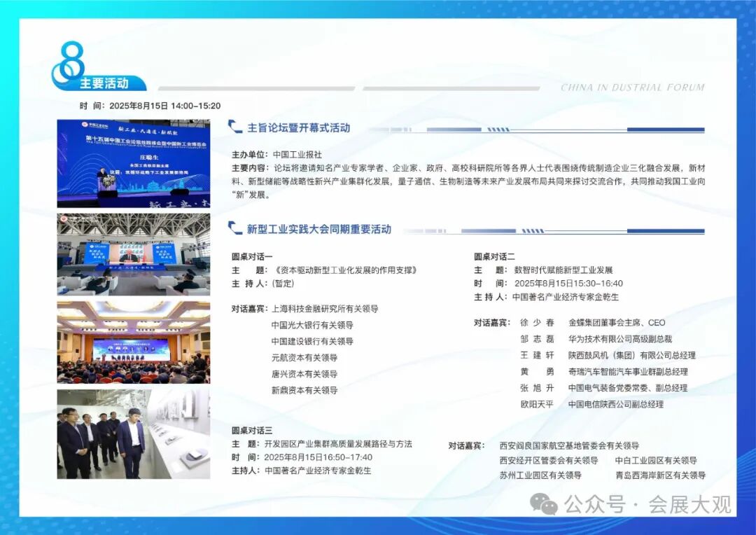Click the 圆桌对话三 title
The width and height of the screenshot is (756, 535).
(x=252, y=431)
